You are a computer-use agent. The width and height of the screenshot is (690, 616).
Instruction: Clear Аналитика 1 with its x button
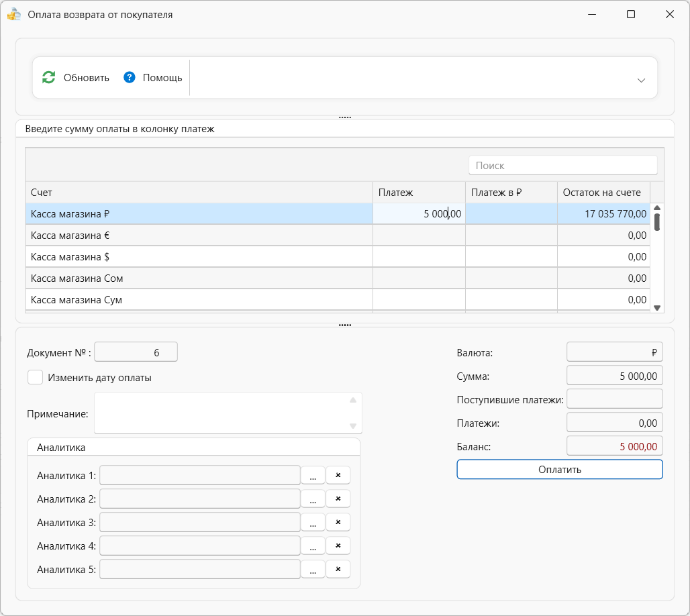coord(338,475)
